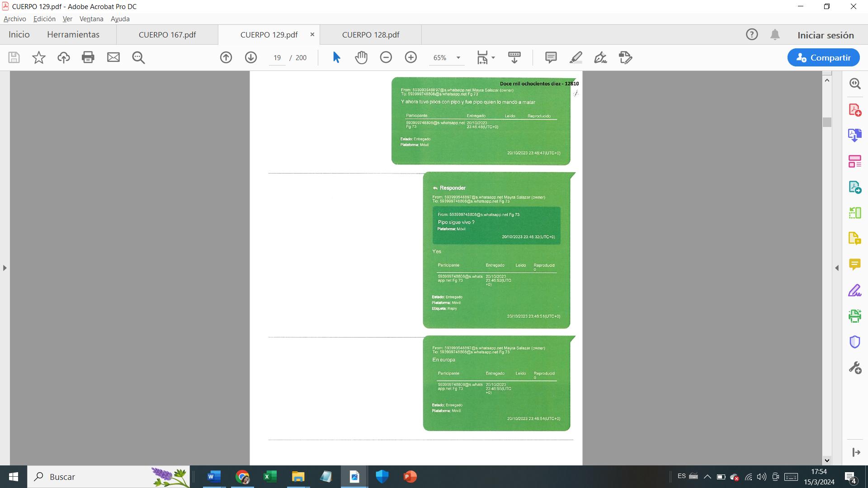This screenshot has height=488, width=868.
Task: Open the Scan and OCR tool in sidebar
Action: click(855, 316)
